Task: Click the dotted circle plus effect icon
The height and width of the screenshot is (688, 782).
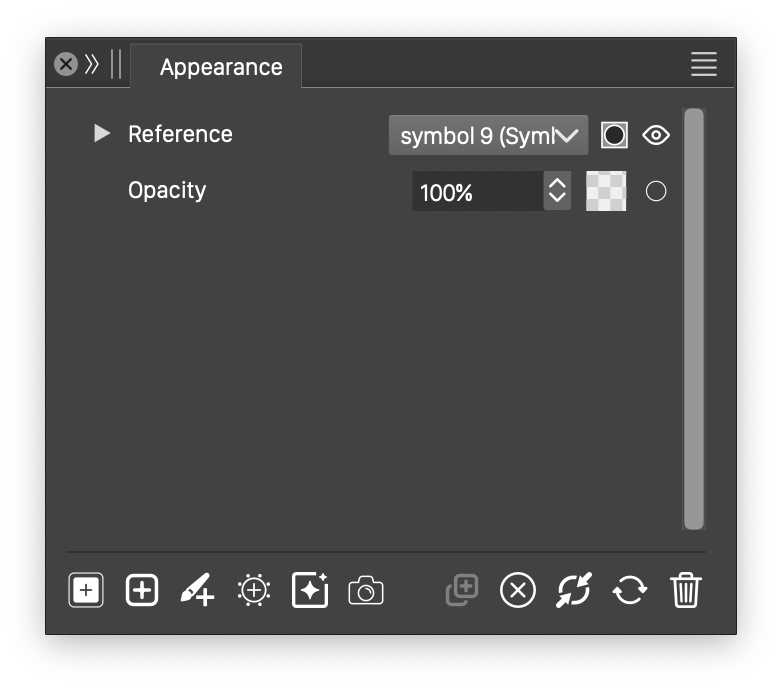Action: coord(254,591)
